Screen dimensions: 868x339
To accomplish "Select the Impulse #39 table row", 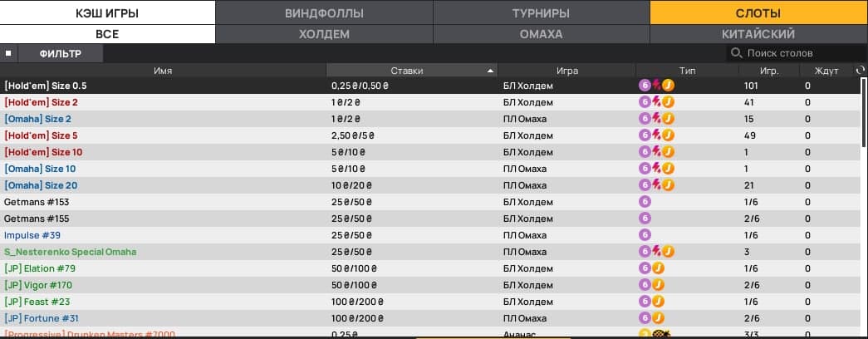I will click(28, 235).
